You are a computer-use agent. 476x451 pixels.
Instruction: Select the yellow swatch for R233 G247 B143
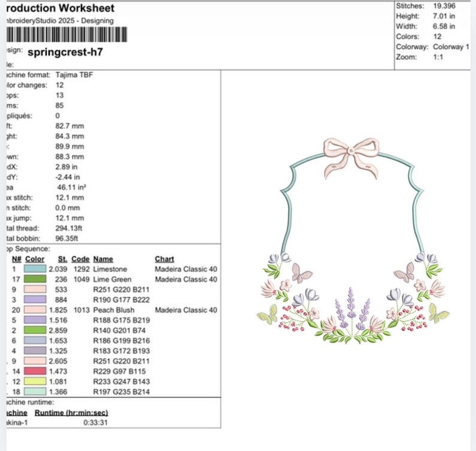click(x=35, y=382)
